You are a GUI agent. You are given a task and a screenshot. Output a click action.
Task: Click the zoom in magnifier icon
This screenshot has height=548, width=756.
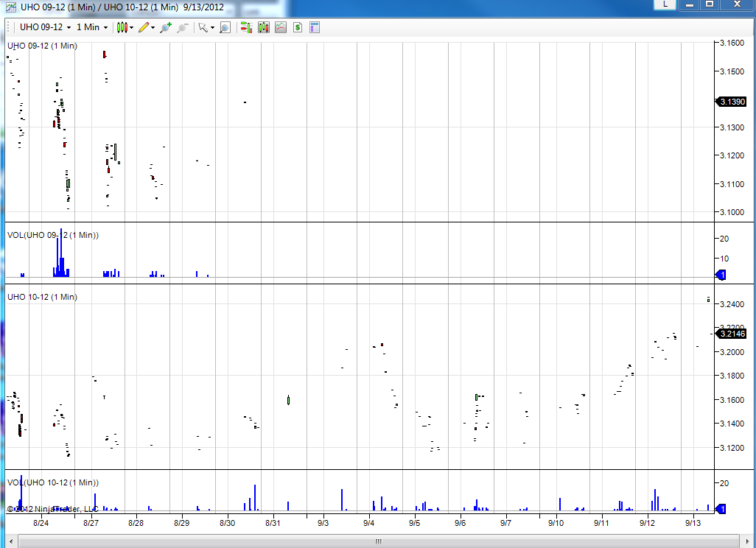point(165,27)
